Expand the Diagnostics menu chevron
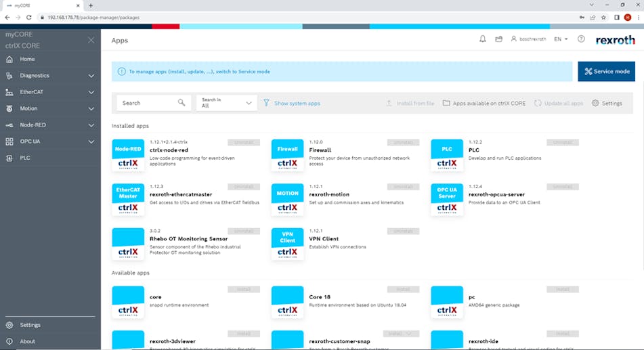Screen dimensions: 644x350 [91, 76]
